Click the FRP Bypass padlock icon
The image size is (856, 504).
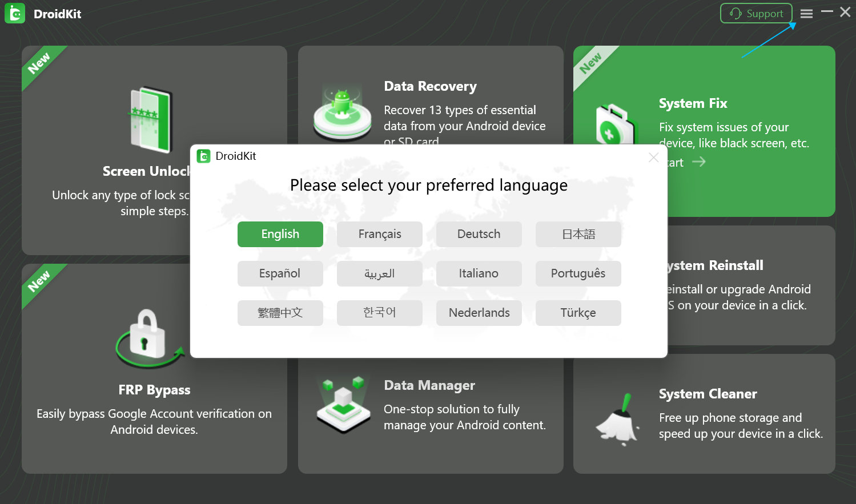click(x=150, y=338)
